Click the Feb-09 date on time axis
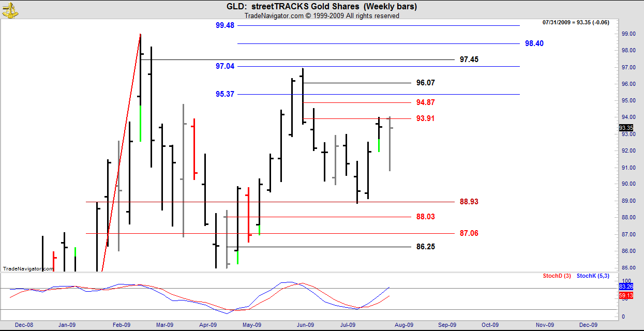Image resolution: width=644 pixels, height=331 pixels. (121, 325)
